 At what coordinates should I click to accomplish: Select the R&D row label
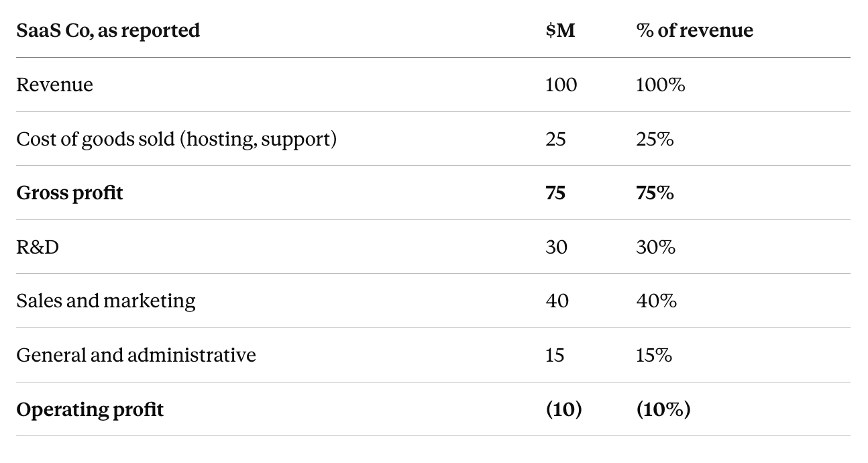coord(38,248)
